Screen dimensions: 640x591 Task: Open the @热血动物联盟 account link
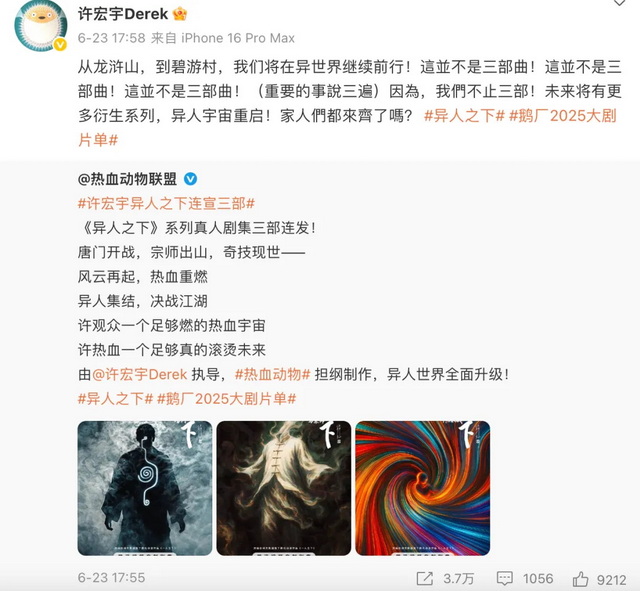tap(127, 179)
